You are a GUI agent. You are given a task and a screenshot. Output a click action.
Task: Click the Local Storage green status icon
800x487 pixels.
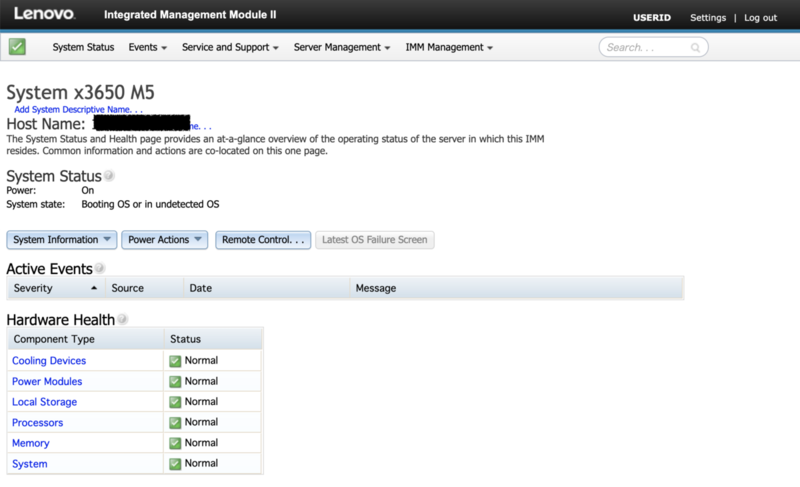tap(175, 402)
